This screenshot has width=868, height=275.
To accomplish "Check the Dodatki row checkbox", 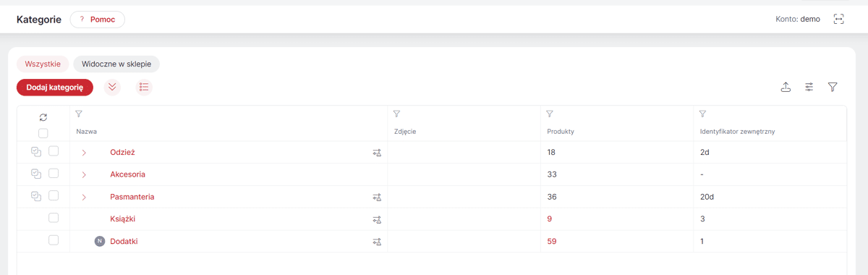I will pos(54,240).
